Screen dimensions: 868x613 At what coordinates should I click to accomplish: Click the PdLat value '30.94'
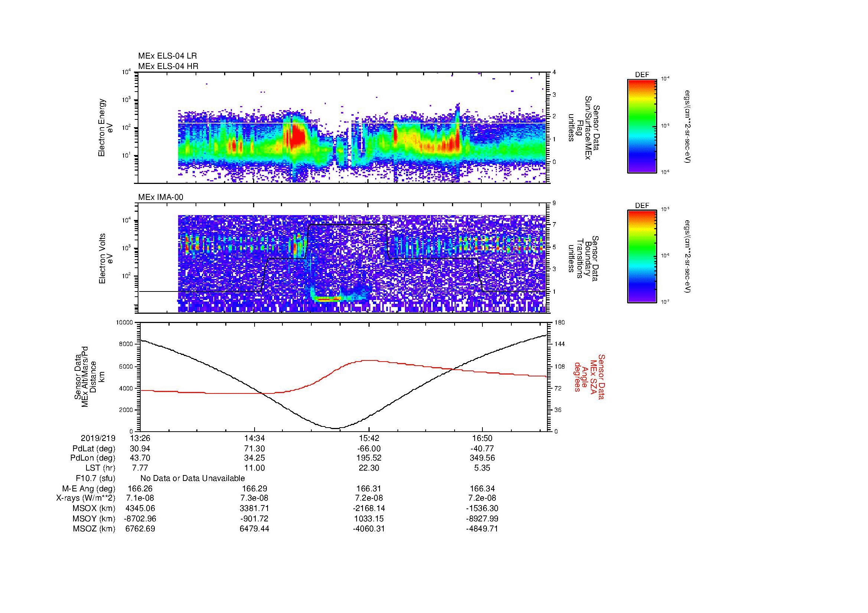140,449
